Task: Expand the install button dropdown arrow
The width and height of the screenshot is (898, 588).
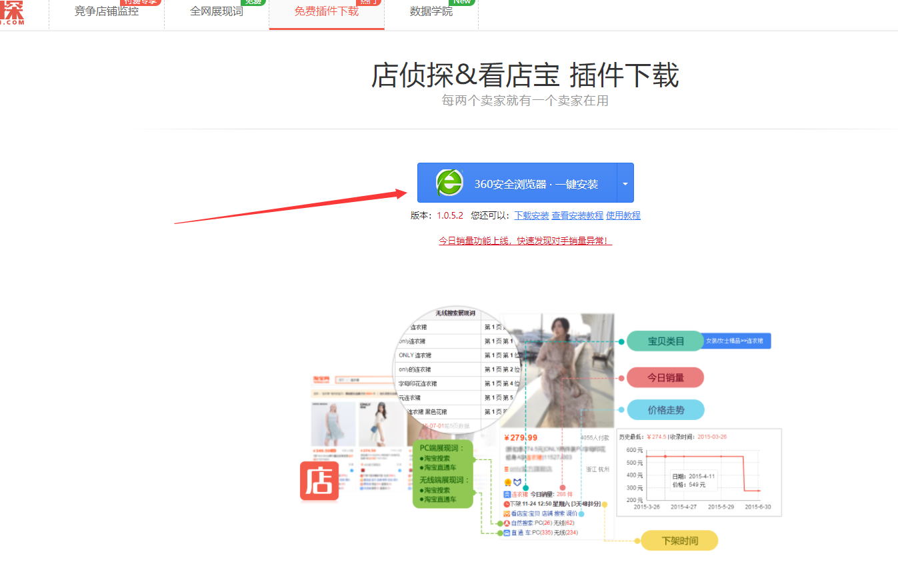Action: pos(625,183)
